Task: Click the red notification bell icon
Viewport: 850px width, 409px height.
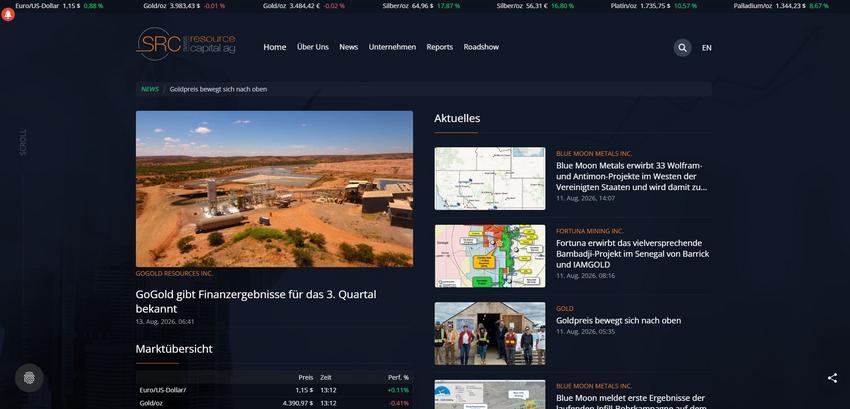Action: coord(8,15)
